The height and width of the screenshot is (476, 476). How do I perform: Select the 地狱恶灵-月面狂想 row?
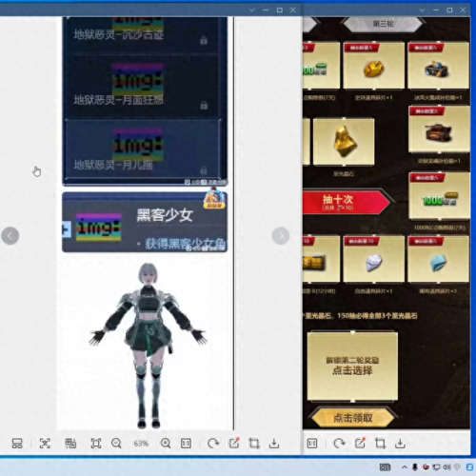click(x=142, y=87)
